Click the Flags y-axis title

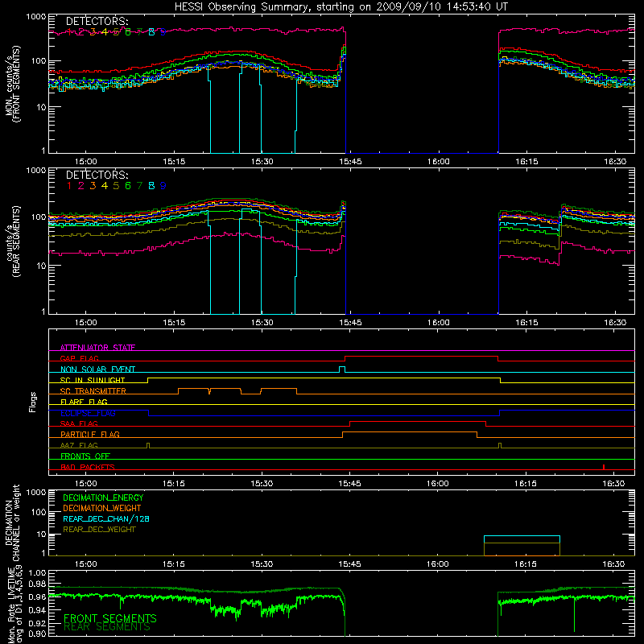[x=32, y=402]
